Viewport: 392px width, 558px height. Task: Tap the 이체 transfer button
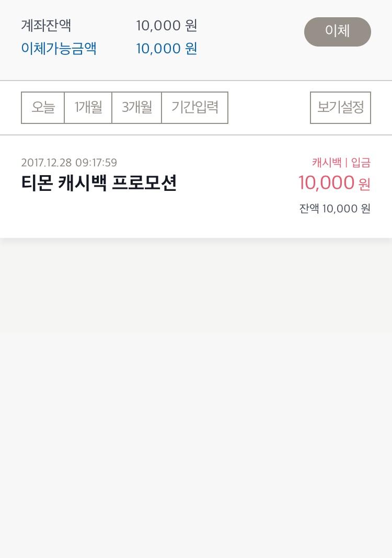pyautogui.click(x=337, y=32)
